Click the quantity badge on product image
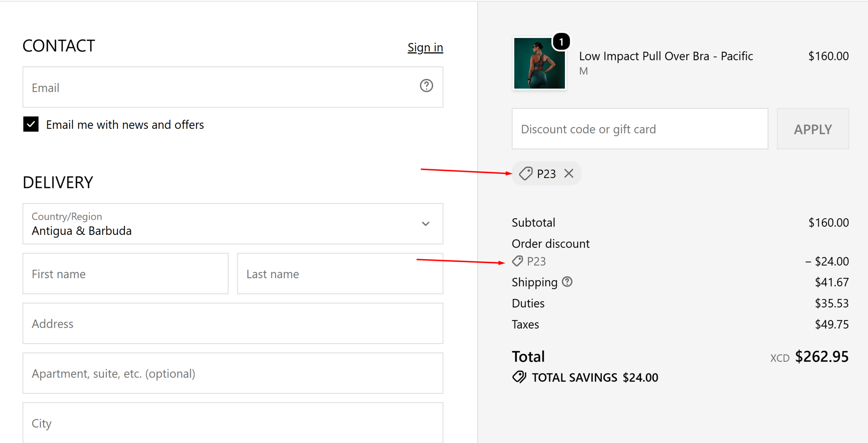 click(x=561, y=42)
